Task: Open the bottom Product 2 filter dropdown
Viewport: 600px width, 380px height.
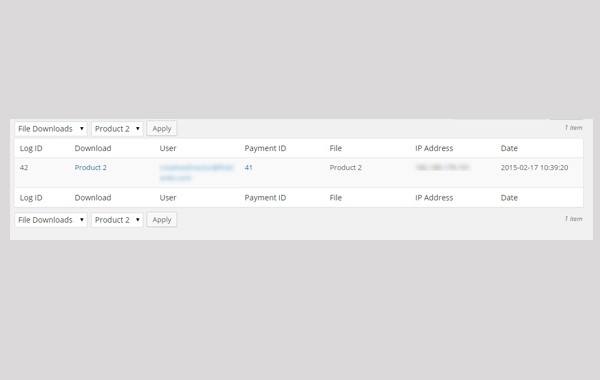Action: coord(117,220)
